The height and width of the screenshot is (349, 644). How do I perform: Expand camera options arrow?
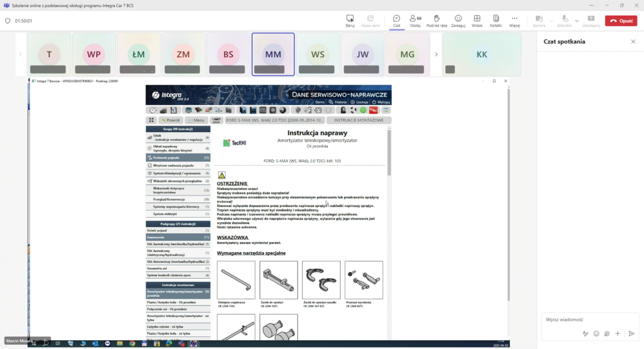click(x=551, y=21)
